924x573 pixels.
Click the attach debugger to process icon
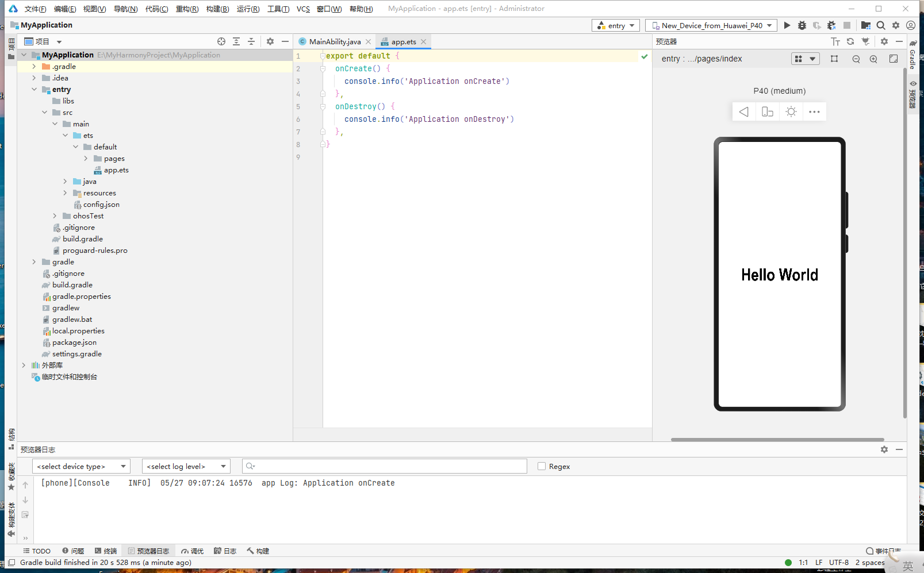[831, 25]
